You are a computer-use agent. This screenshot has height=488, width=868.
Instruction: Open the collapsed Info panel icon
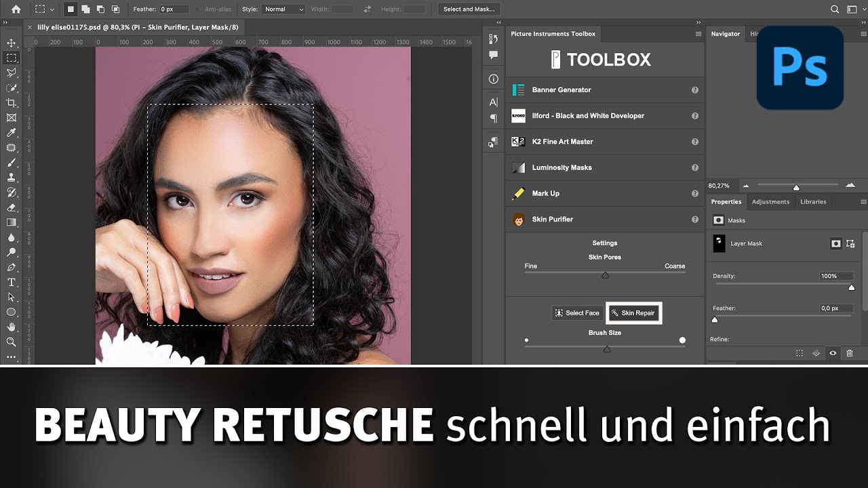493,79
